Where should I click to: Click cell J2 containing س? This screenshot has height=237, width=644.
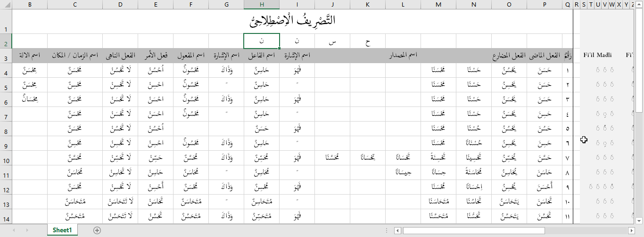click(x=332, y=41)
